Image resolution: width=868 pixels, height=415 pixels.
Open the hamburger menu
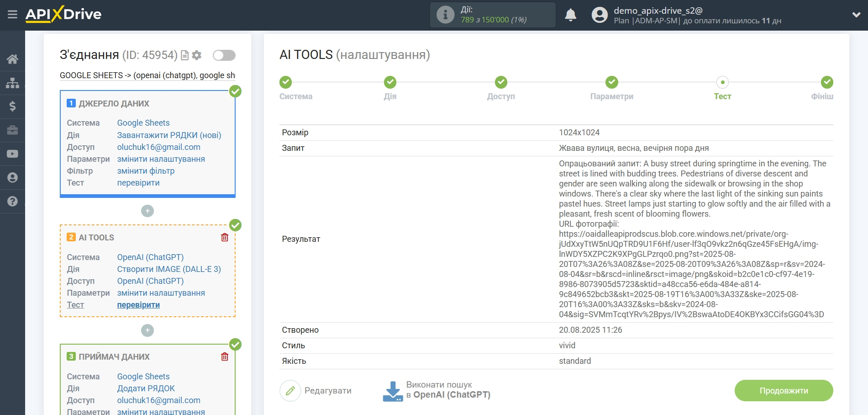(12, 15)
